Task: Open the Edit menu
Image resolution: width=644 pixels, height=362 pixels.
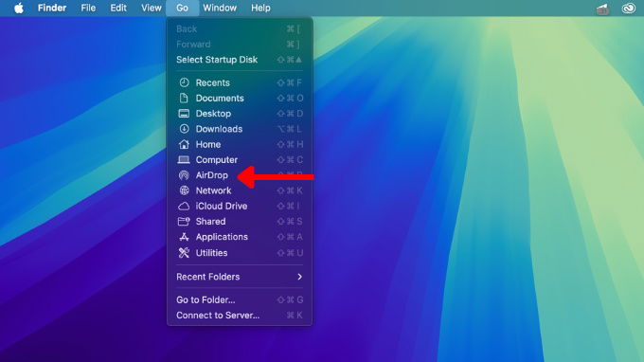Action: [x=118, y=8]
